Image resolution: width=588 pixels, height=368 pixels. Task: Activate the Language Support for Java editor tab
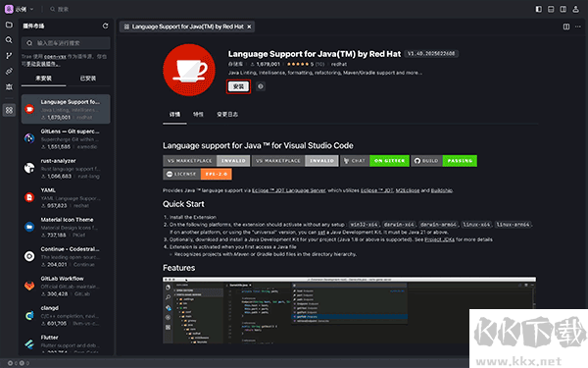coord(187,26)
